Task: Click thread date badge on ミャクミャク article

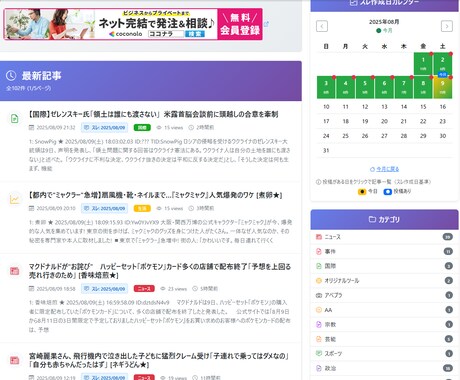Action: click(104, 208)
